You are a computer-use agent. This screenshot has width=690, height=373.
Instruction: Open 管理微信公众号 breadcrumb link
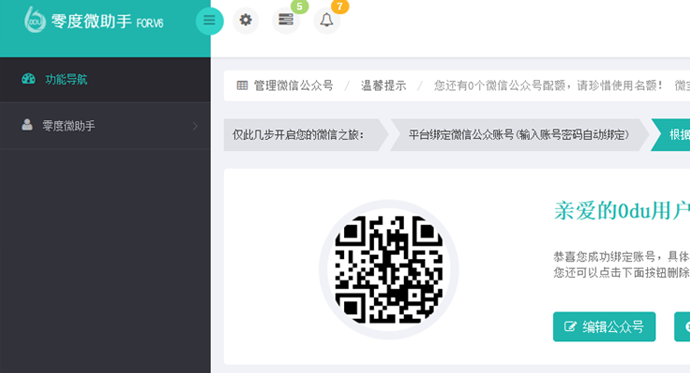point(294,86)
